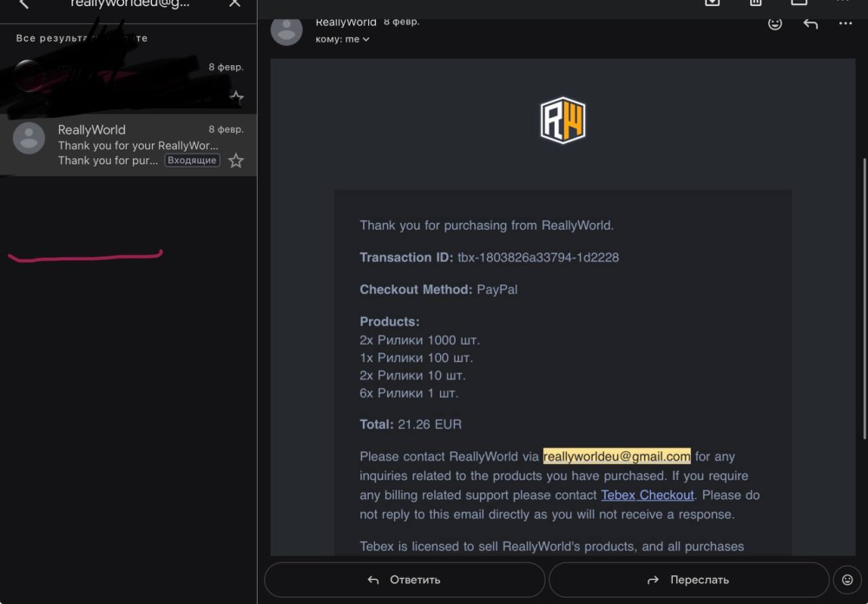Click the Transaction ID value tbx-1803826a33794-1d2228

coord(538,258)
